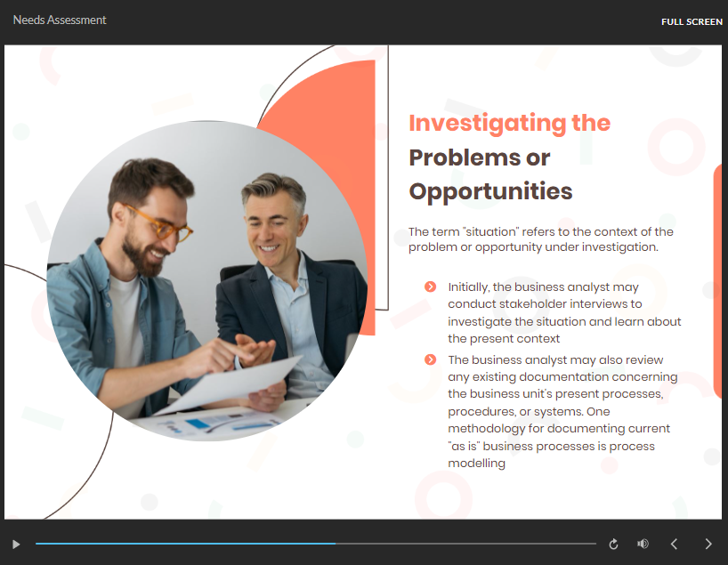Click the orange bullet icon beside 'The business analyst may also'
Image resolution: width=728 pixels, height=565 pixels.
pos(431,359)
